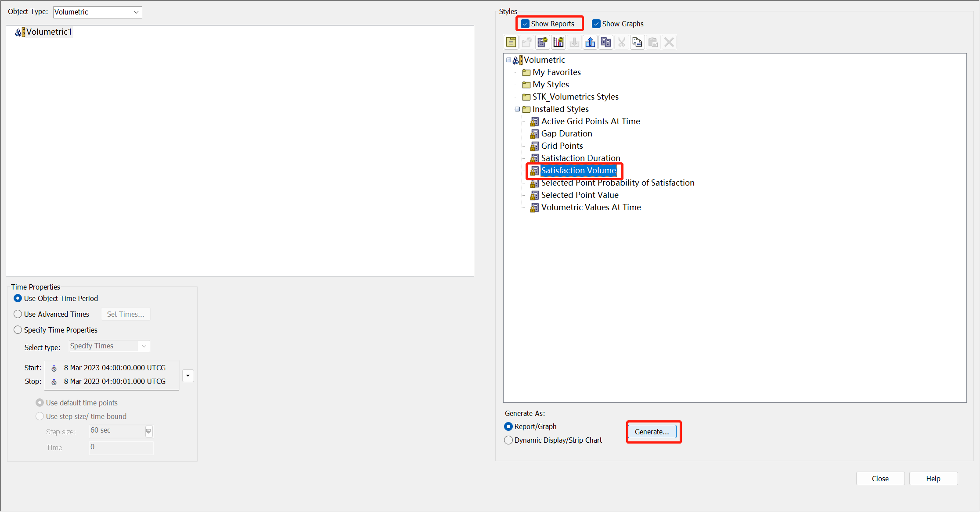Click the Generate... button
Screen dimensions: 980x512
tap(652, 432)
